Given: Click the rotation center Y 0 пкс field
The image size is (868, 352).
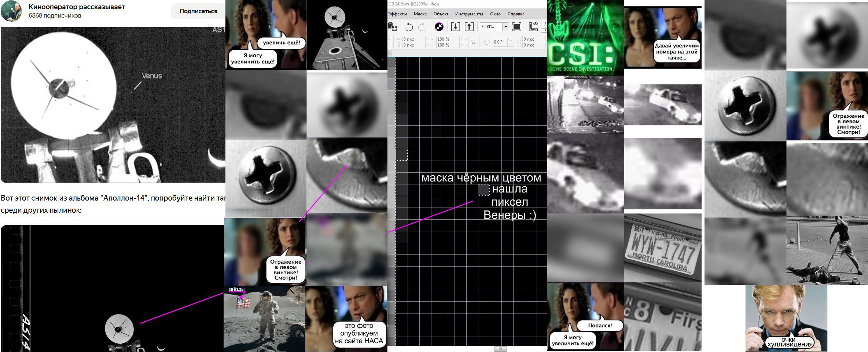Looking at the screenshot, I should [534, 45].
